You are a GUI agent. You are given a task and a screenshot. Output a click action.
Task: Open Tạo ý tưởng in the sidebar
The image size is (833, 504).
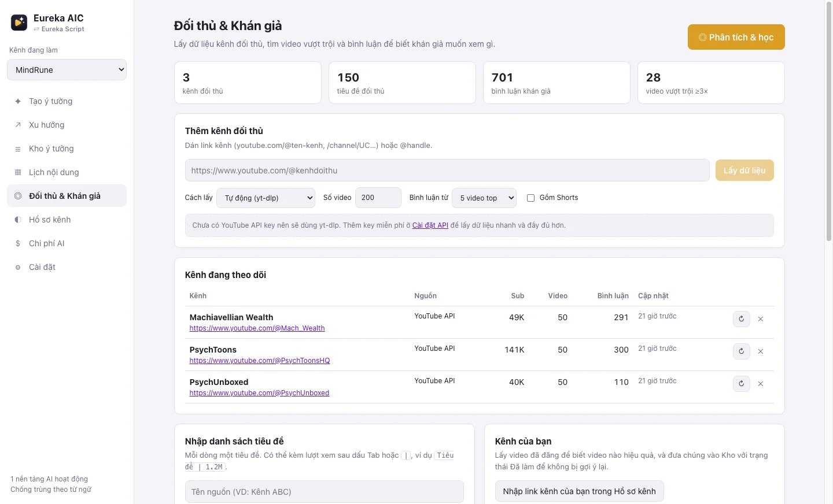pyautogui.click(x=67, y=101)
